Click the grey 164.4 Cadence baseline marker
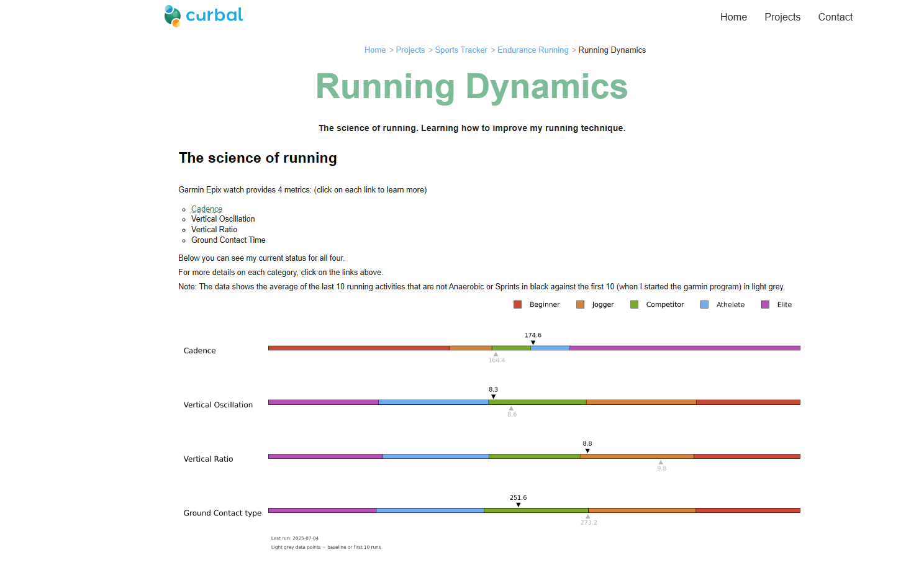Screen dimensions: 924x565 coord(496,355)
